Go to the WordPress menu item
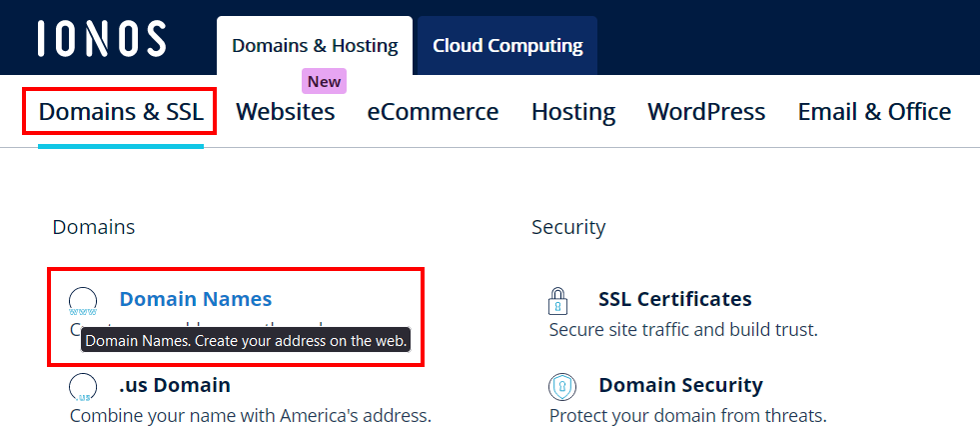This screenshot has height=444, width=980. click(706, 112)
